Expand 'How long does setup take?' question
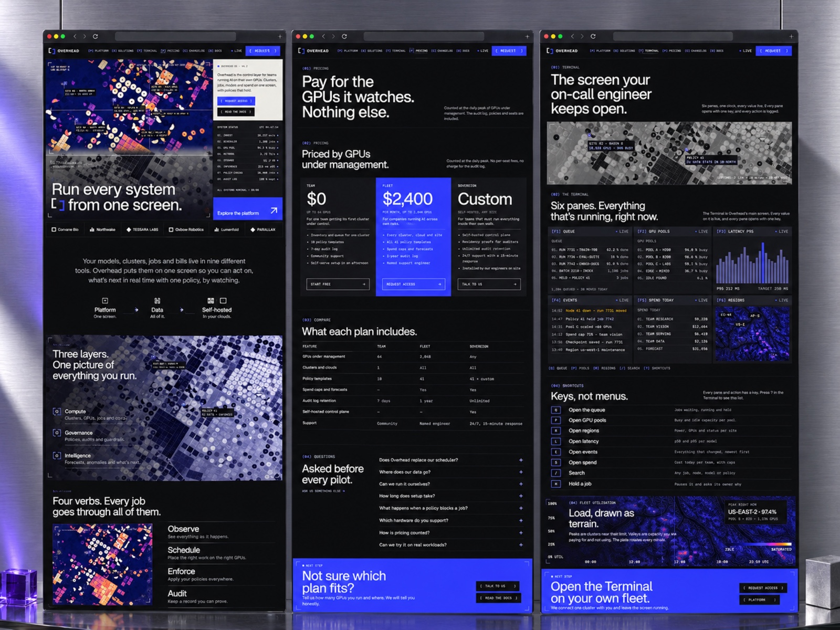Viewport: 840px width, 630px height. click(521, 496)
